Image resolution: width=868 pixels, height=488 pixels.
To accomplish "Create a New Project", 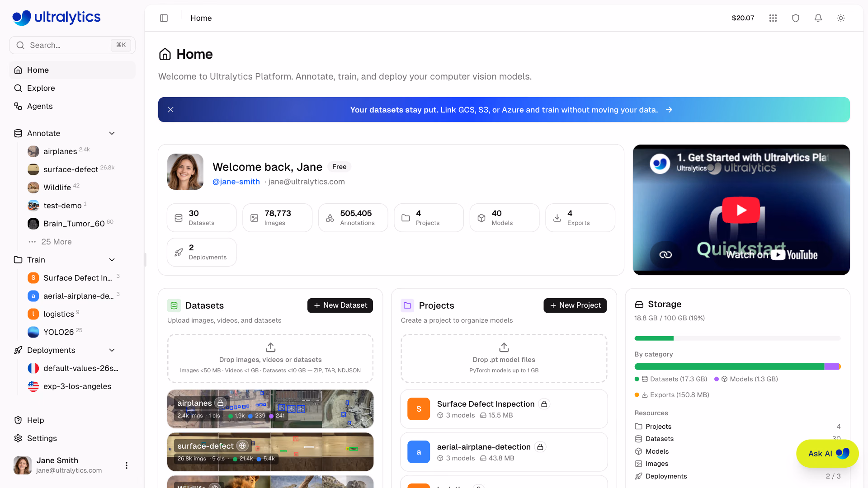I will [575, 305].
